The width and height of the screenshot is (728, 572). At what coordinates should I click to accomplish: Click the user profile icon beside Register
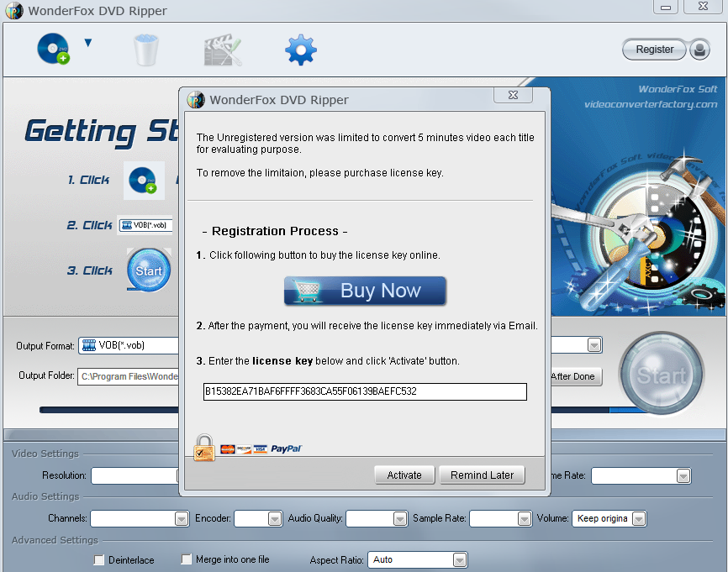pos(699,50)
